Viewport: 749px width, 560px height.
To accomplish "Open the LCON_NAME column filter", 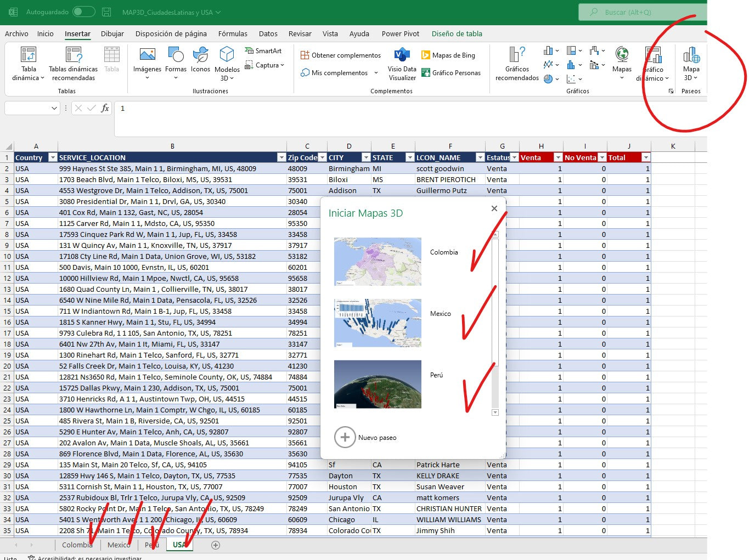I will (x=480, y=157).
